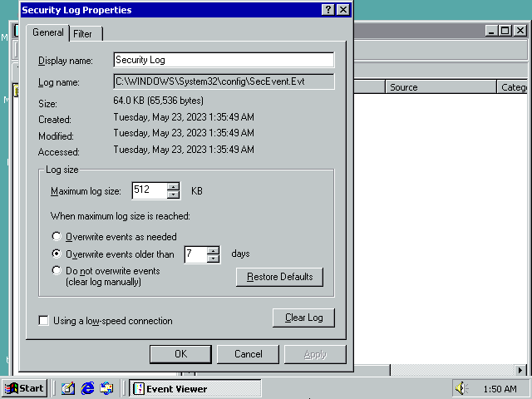Viewport: 532px width, 399px height.
Task: Select the General tab
Action: [48, 32]
